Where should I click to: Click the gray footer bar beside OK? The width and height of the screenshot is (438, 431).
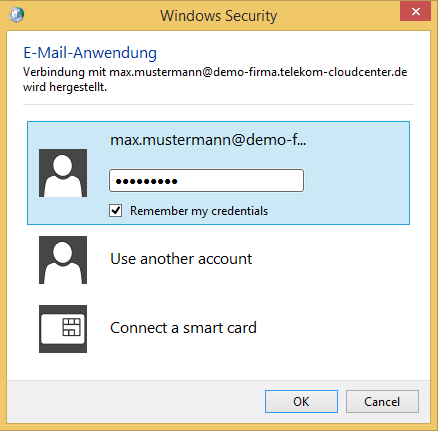pyautogui.click(x=133, y=402)
